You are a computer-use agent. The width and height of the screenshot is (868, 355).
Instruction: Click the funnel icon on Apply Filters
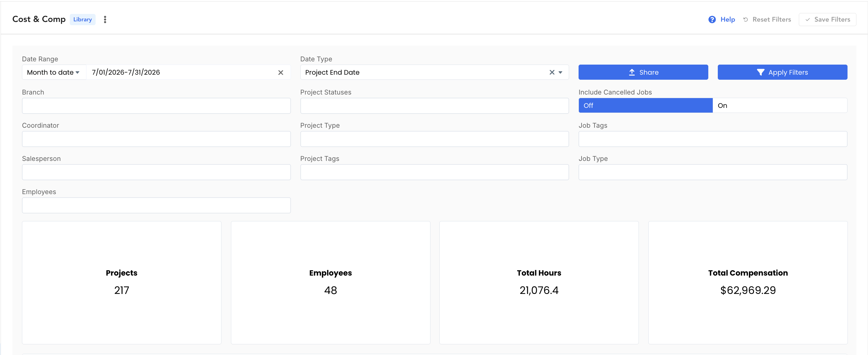(x=761, y=72)
